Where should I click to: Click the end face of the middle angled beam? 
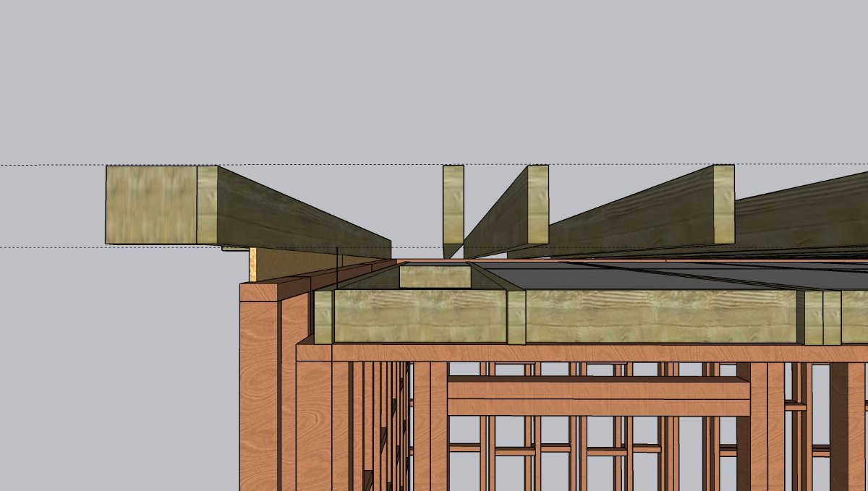537,205
